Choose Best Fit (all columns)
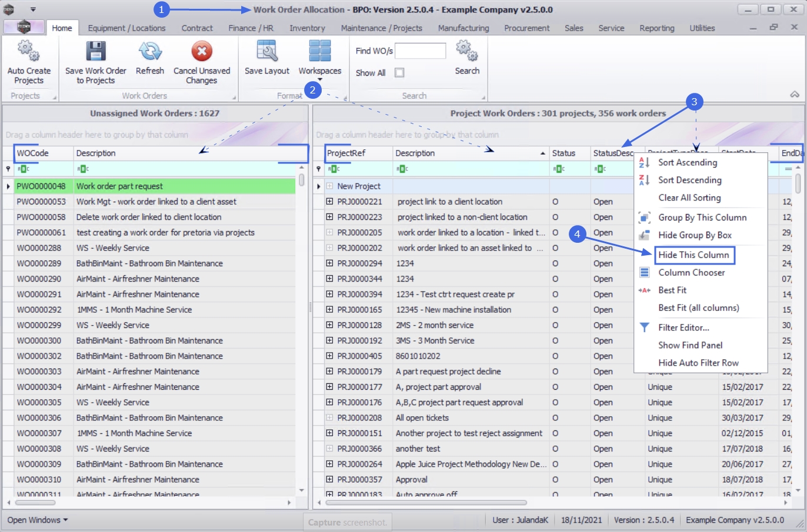 click(x=699, y=308)
